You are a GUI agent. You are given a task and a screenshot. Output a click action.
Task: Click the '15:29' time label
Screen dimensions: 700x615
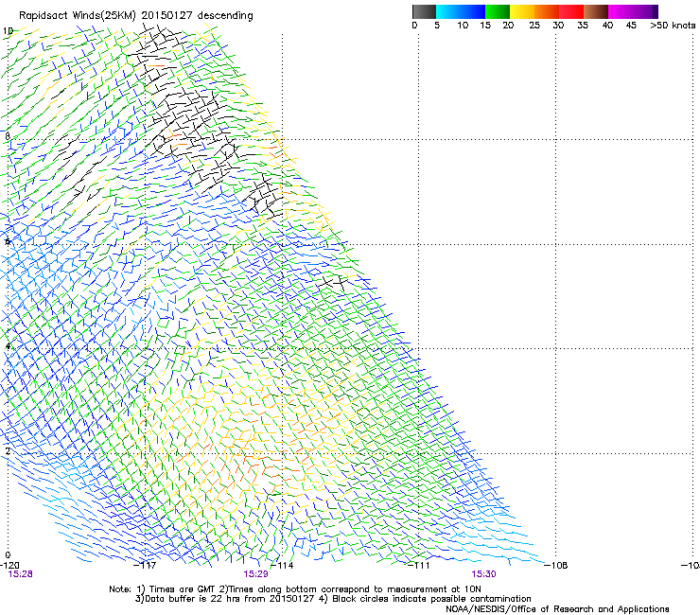coord(255,574)
